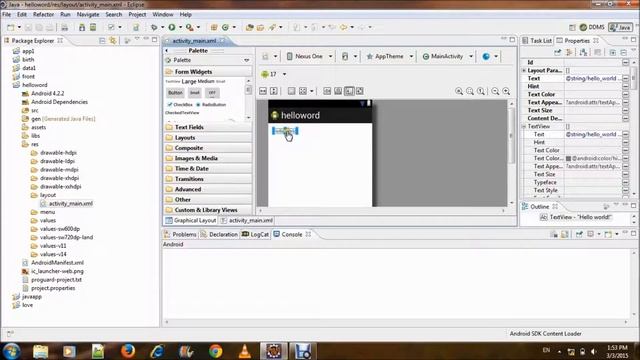Image resolution: width=640 pixels, height=360 pixels.
Task: Click the Text property edit button
Action: (x=626, y=78)
